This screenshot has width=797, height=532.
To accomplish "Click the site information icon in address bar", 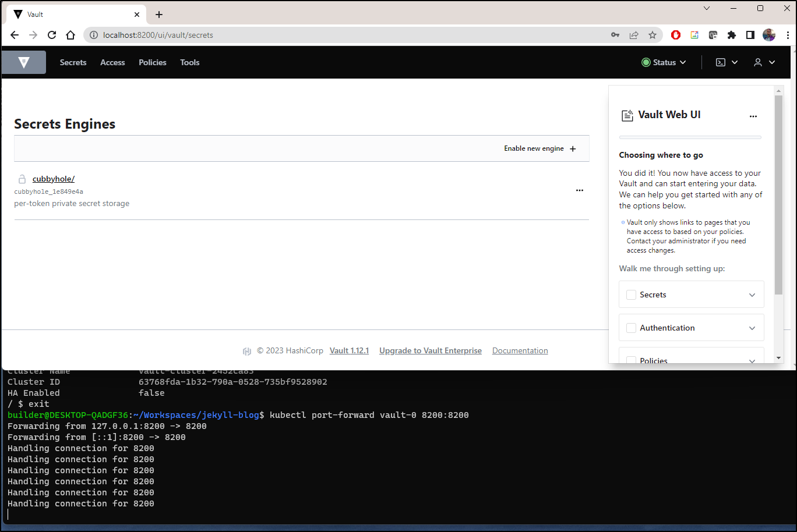I will click(94, 35).
